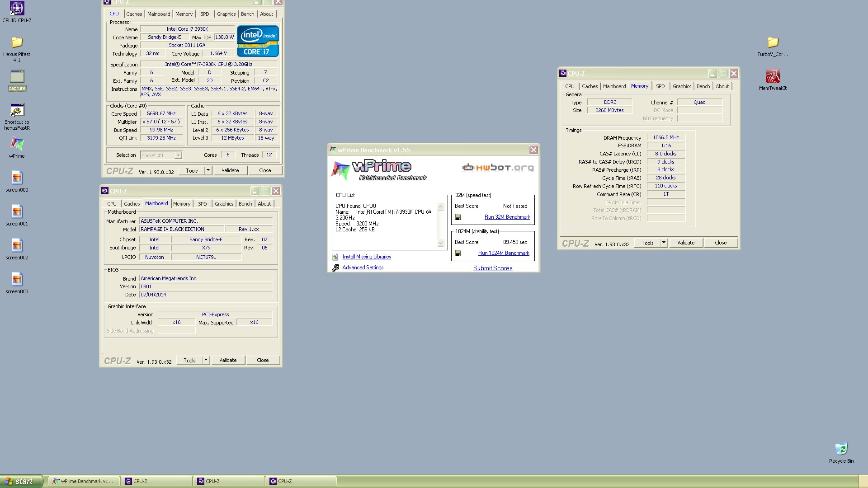Click the CPU List scroll down arrow
868x488 pixels.
click(441, 243)
